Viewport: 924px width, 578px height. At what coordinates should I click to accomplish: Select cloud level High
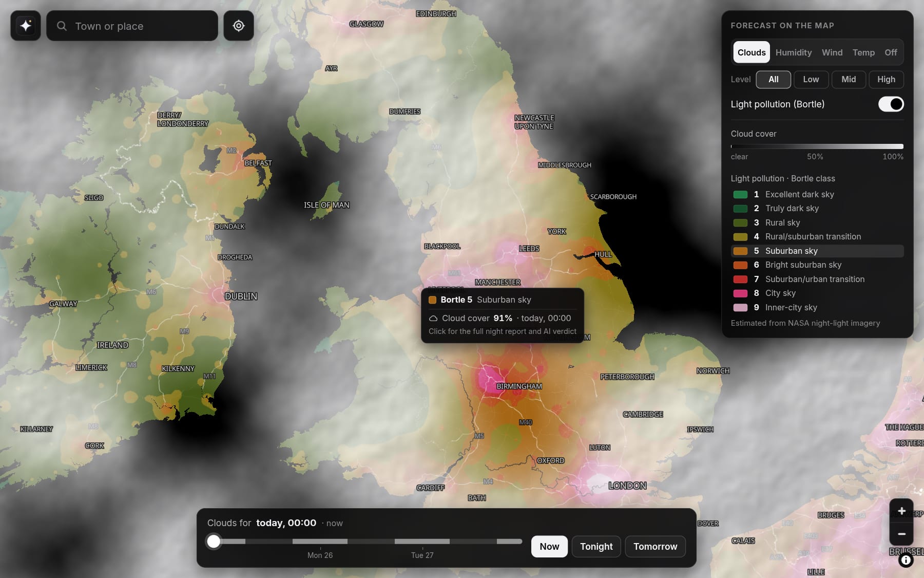[886, 79]
